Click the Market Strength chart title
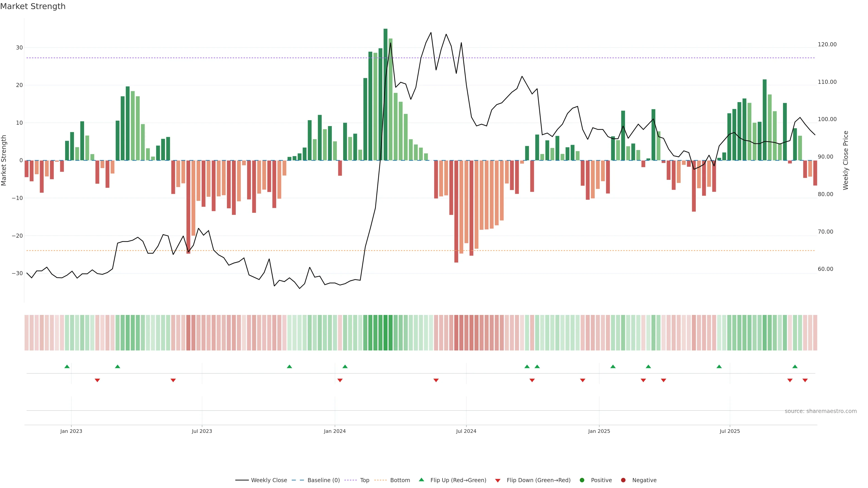Screen dimensions: 868x488 [33, 6]
